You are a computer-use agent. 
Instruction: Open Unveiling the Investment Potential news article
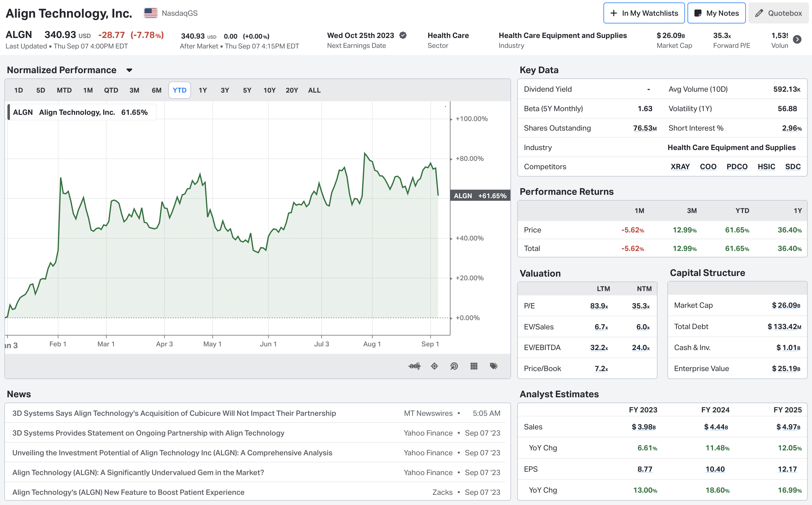[172, 453]
